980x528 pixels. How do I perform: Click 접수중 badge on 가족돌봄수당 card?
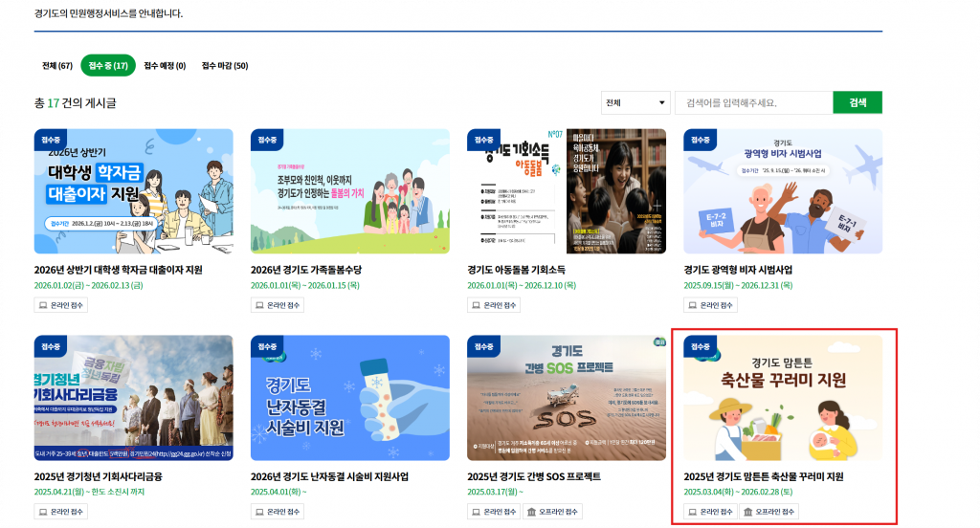point(267,140)
